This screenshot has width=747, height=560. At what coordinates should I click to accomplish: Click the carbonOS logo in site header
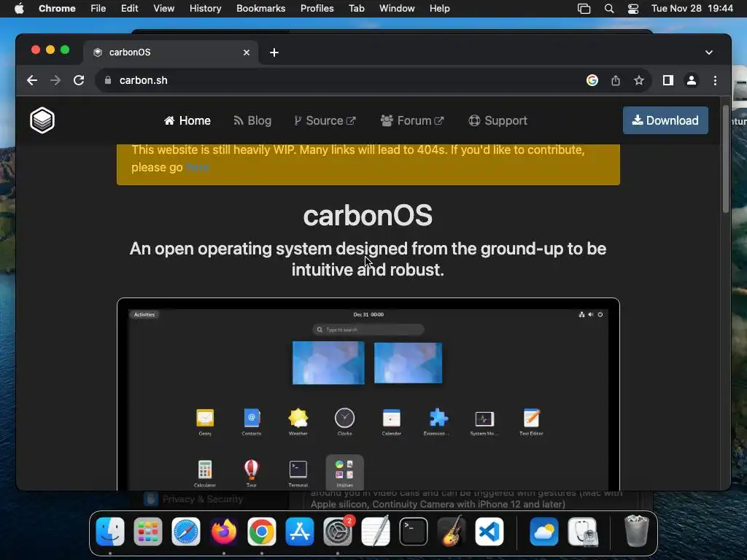(42, 120)
